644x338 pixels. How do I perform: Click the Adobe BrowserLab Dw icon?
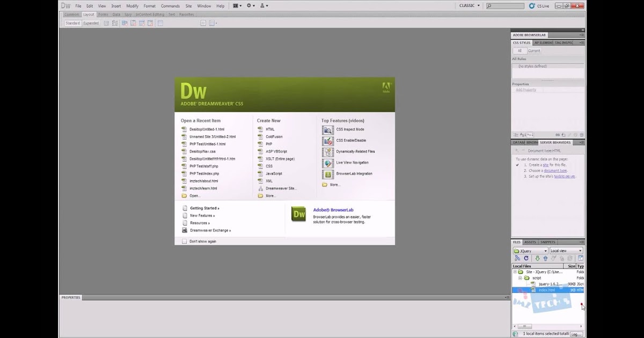coord(299,214)
